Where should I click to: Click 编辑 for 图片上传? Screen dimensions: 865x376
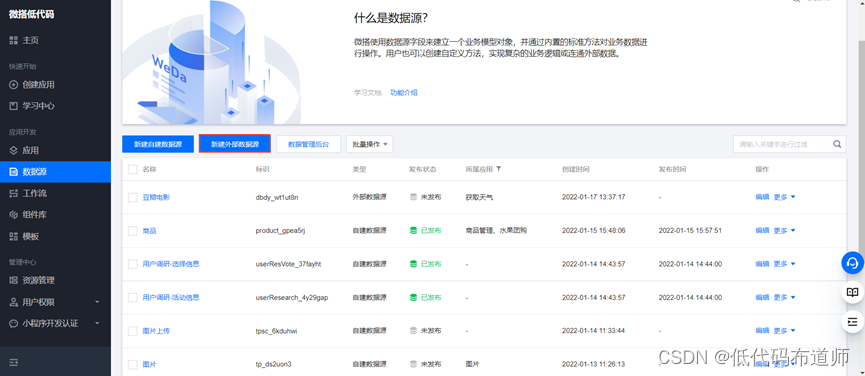(x=762, y=331)
